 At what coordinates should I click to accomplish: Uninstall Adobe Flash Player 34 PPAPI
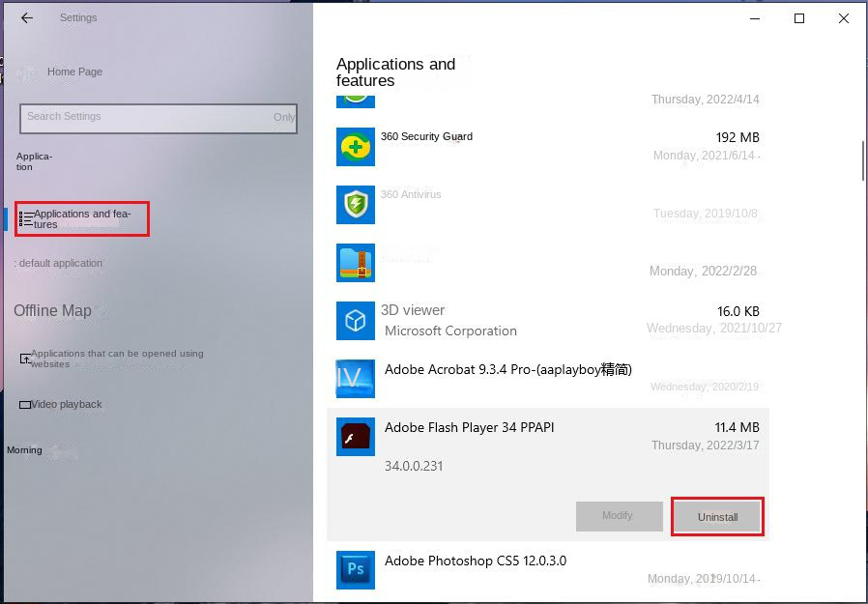(x=717, y=517)
